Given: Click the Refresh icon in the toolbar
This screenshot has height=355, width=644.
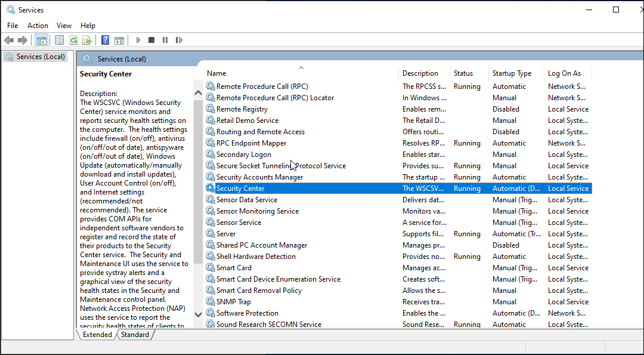Looking at the screenshot, I should [73, 40].
